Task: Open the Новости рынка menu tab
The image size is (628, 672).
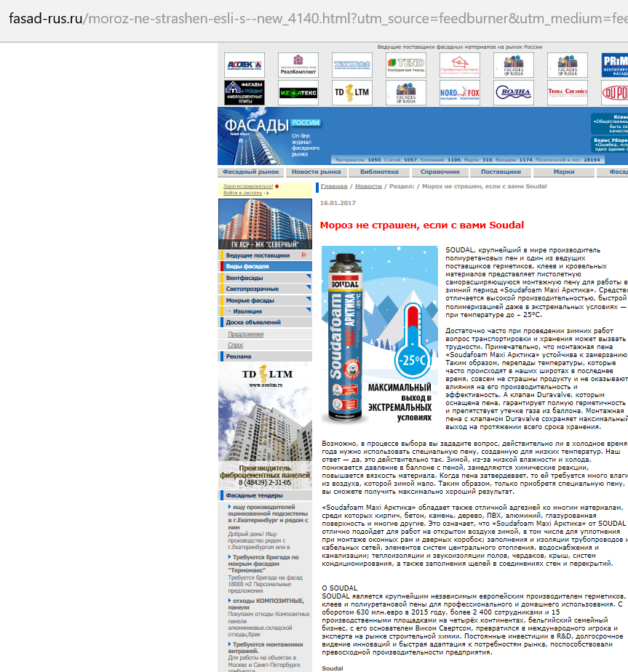Action: tap(316, 172)
